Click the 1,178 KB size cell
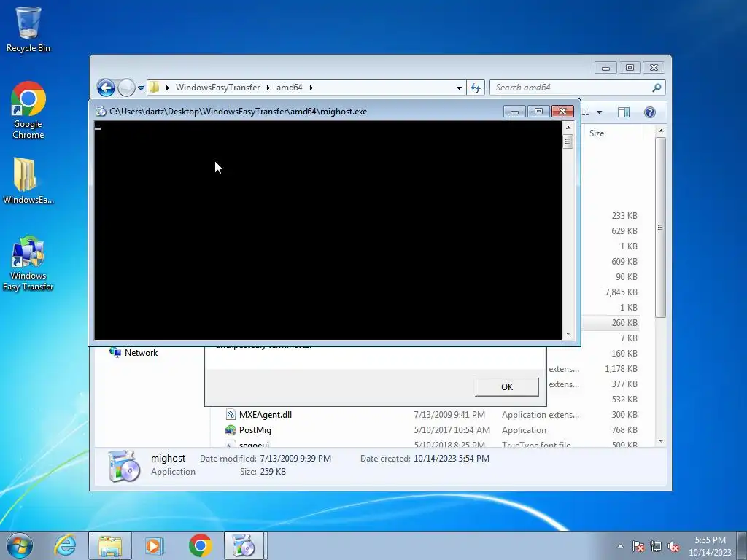Image resolution: width=747 pixels, height=560 pixels. click(x=621, y=368)
